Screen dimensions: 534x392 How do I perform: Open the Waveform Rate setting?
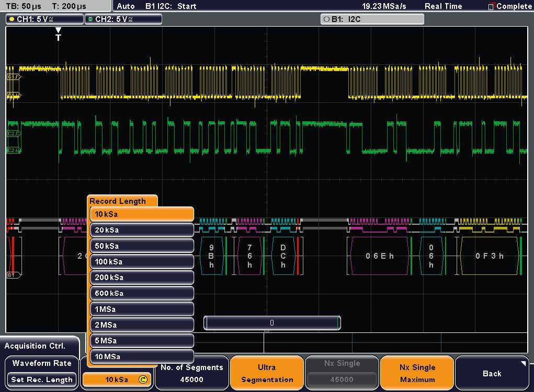pos(42,363)
